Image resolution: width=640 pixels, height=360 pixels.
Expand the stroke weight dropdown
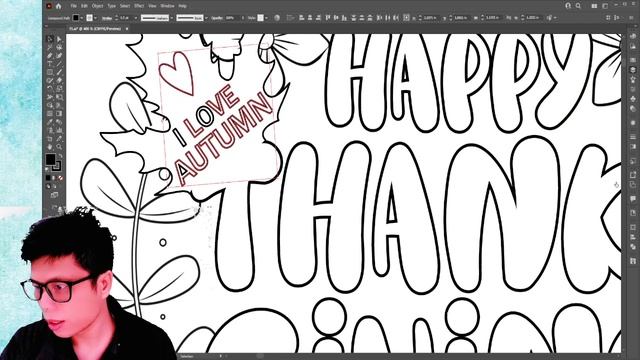(136, 18)
